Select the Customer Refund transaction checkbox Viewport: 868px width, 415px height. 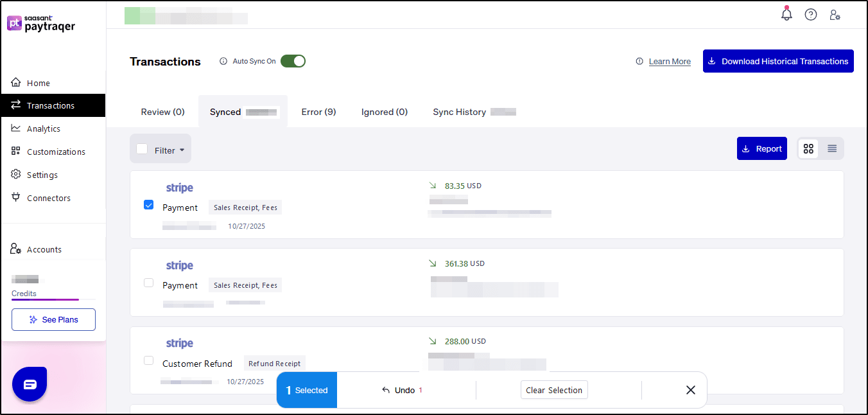(x=149, y=360)
